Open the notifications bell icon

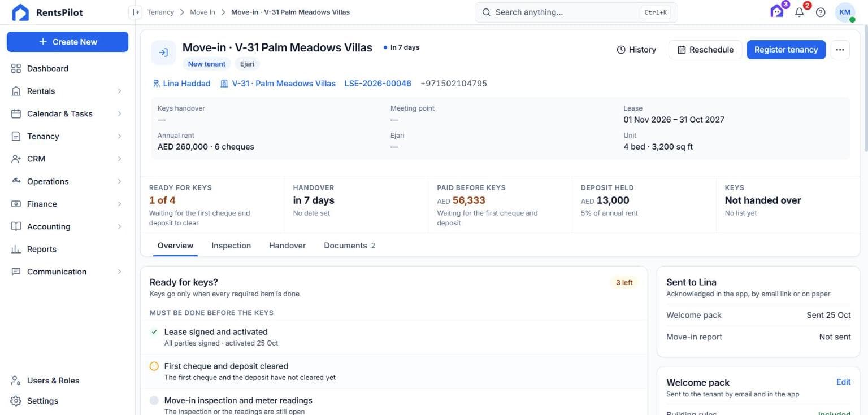[x=799, y=12]
